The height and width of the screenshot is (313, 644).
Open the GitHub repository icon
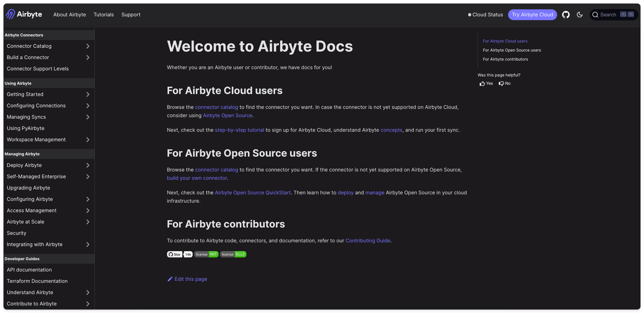(x=566, y=15)
